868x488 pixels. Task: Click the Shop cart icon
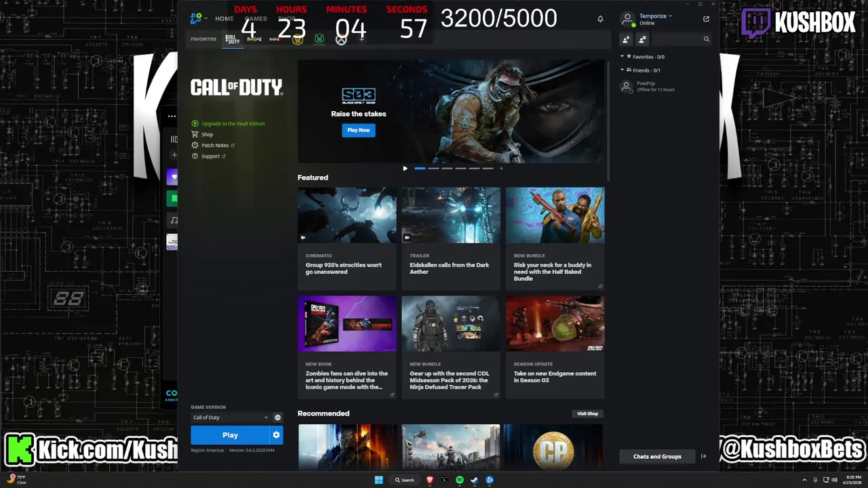[x=195, y=134]
